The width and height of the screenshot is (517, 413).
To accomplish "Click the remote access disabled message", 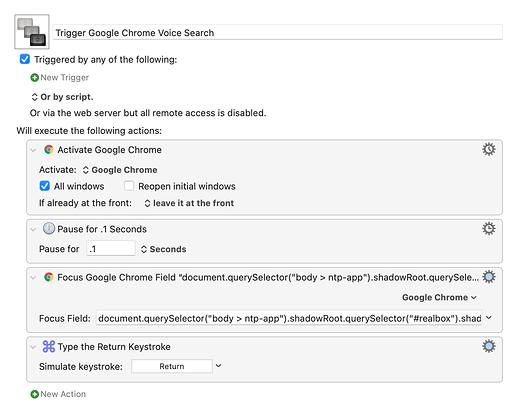I will (x=148, y=113).
